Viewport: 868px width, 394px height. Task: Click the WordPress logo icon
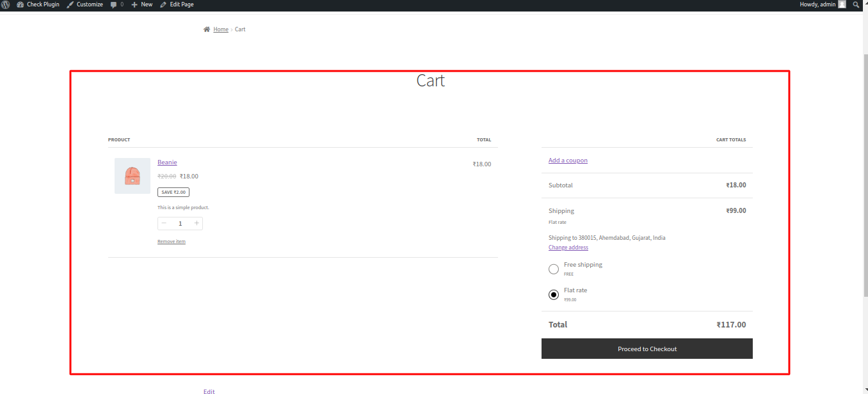(x=6, y=4)
